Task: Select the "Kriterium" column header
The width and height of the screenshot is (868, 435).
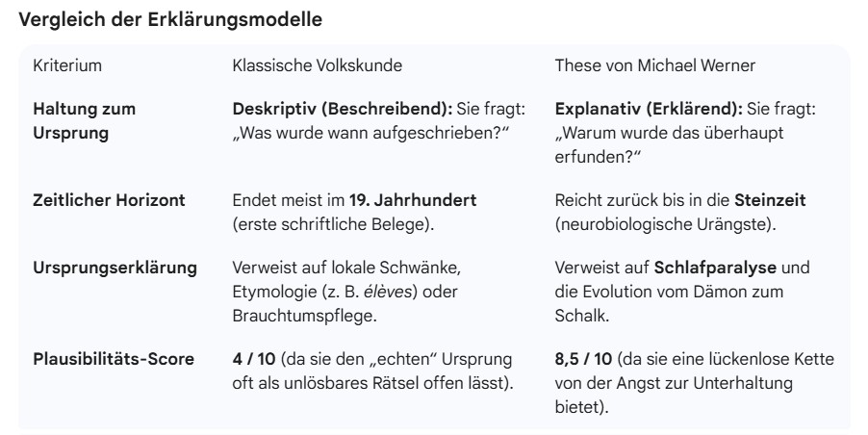Action: click(x=67, y=68)
